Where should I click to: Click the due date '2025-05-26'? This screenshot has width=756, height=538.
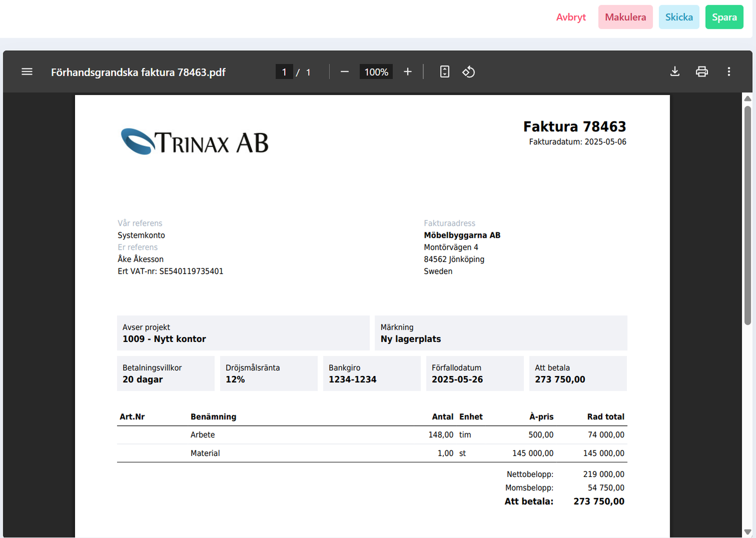(x=457, y=380)
